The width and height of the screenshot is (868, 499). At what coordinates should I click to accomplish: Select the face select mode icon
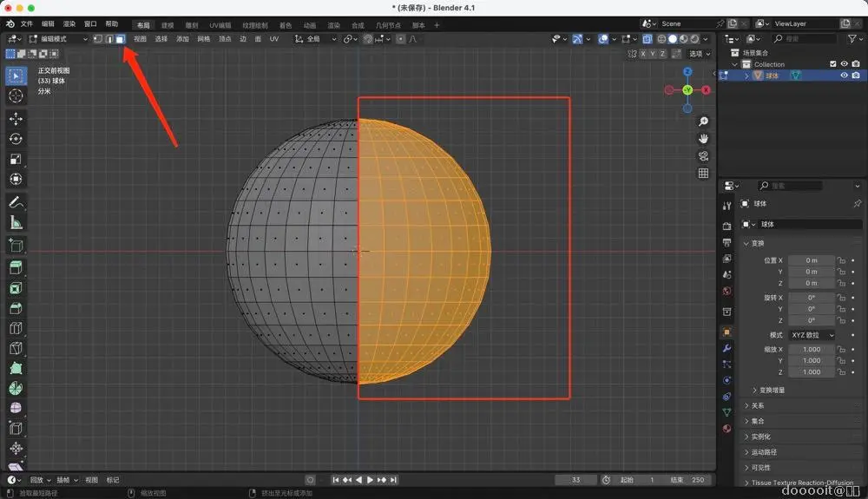120,39
